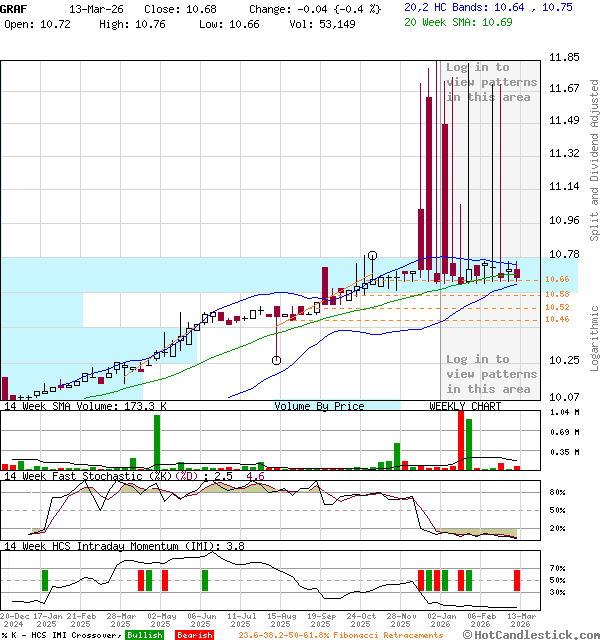Click the red Bearish legend badge
The image size is (600, 640).
194,635
